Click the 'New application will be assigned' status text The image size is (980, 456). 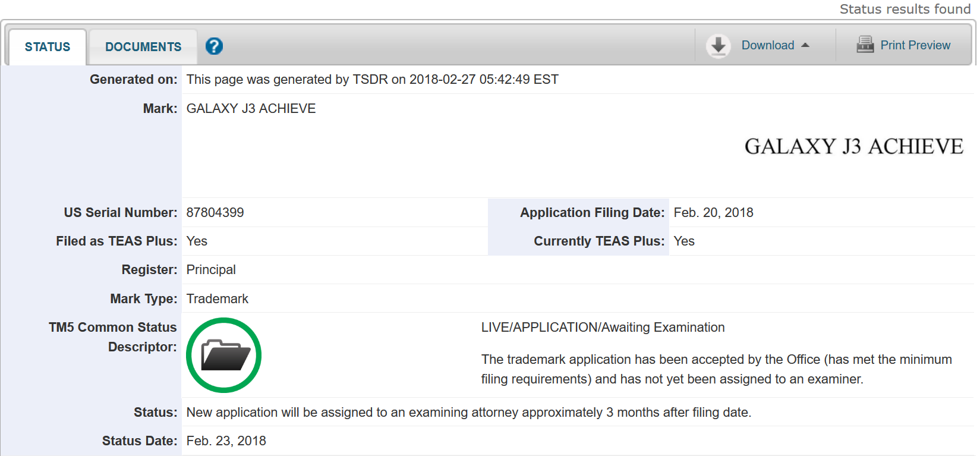(468, 413)
